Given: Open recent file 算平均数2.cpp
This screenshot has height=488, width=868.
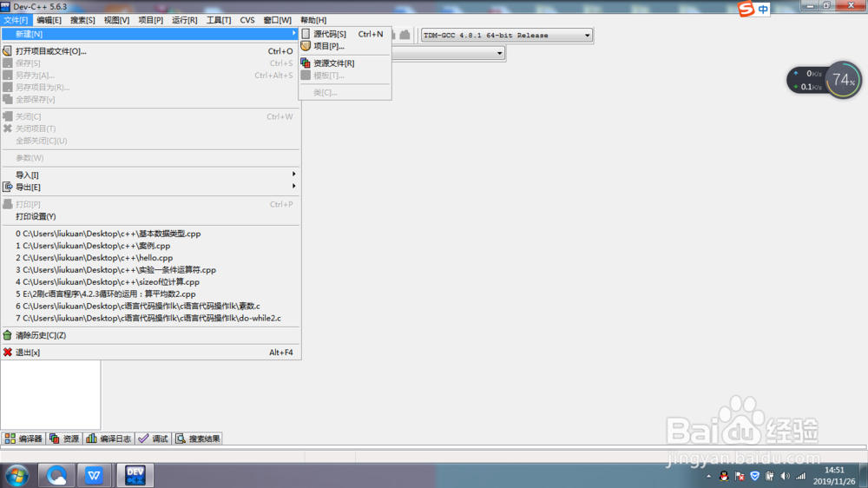Looking at the screenshot, I should [x=150, y=294].
